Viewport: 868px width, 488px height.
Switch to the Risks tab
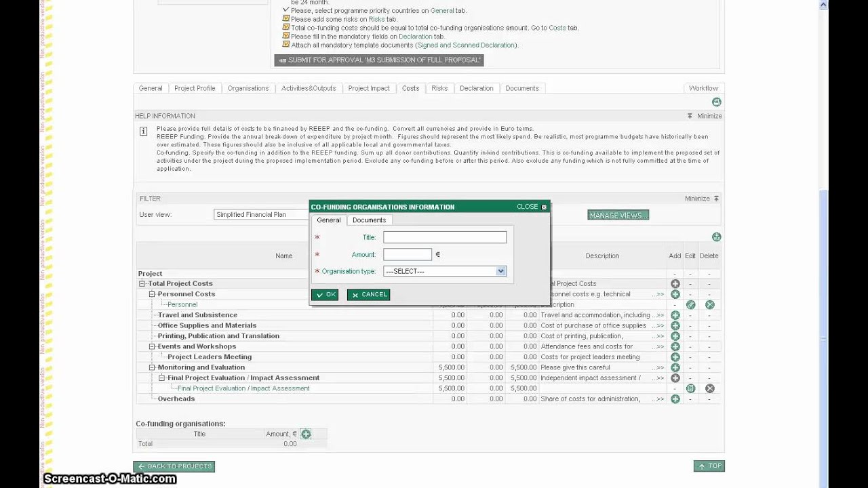439,89
